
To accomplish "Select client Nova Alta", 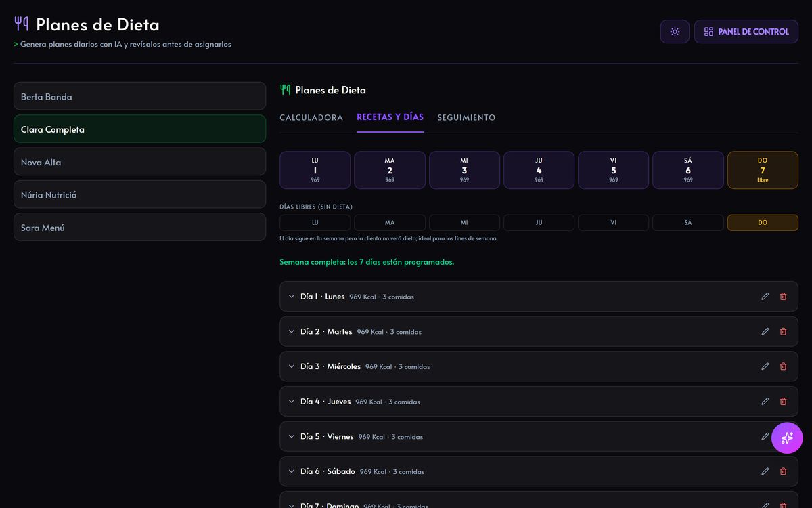I will (139, 162).
